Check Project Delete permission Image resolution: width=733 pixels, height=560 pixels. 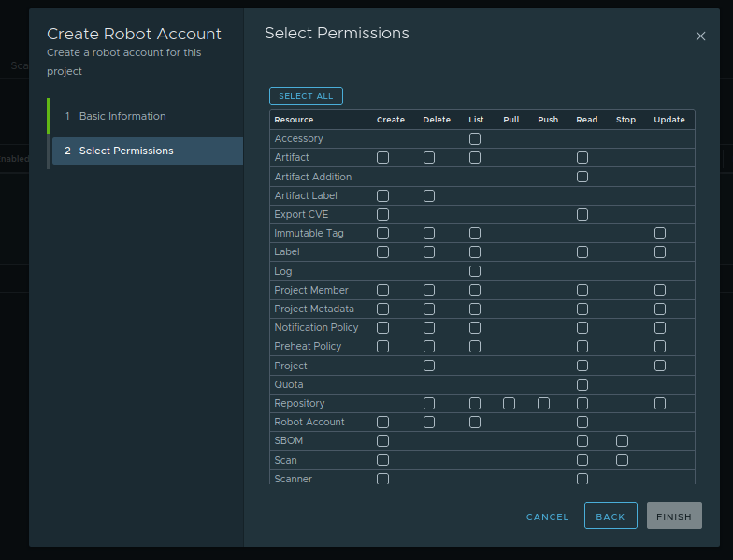tap(429, 366)
